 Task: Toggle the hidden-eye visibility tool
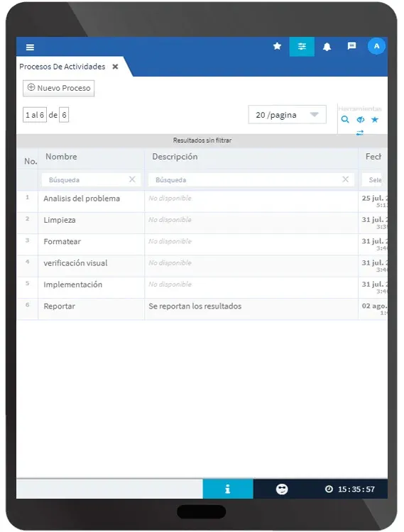point(360,119)
